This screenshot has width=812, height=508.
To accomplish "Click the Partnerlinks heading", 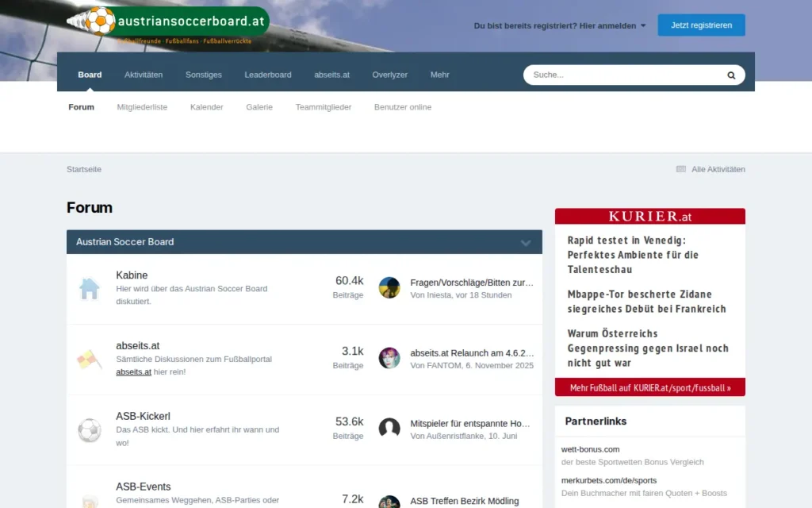I will [596, 421].
